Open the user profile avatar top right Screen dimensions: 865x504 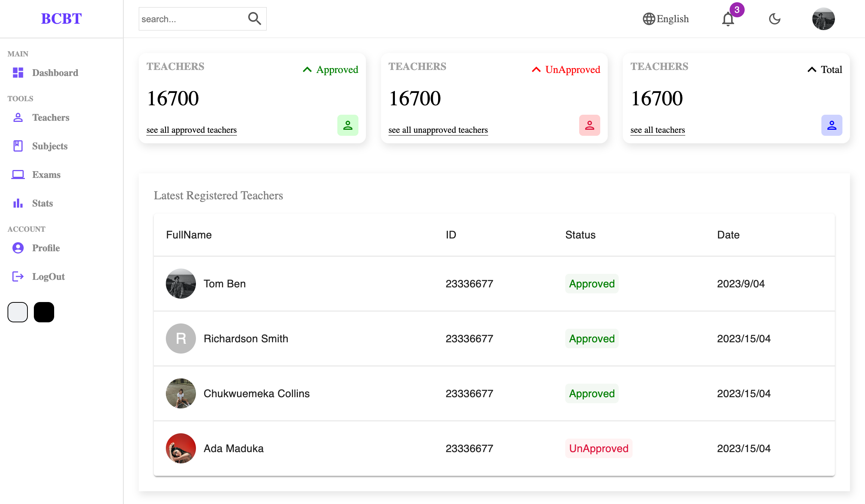click(823, 19)
